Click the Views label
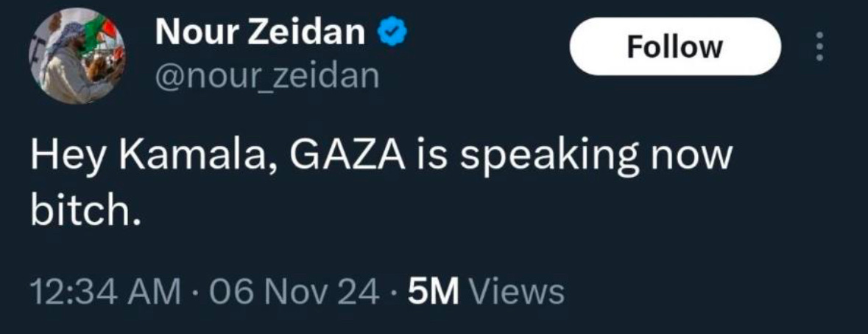 point(516,292)
